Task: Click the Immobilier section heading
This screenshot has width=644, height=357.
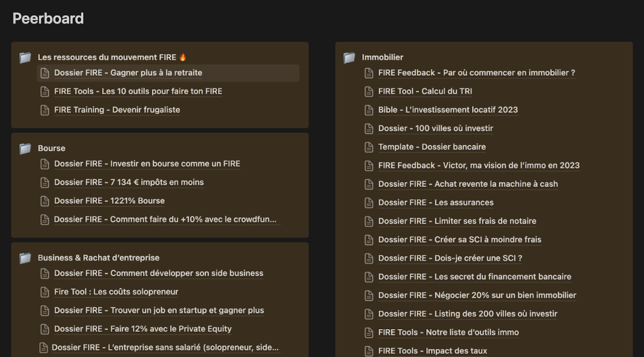Action: (382, 57)
